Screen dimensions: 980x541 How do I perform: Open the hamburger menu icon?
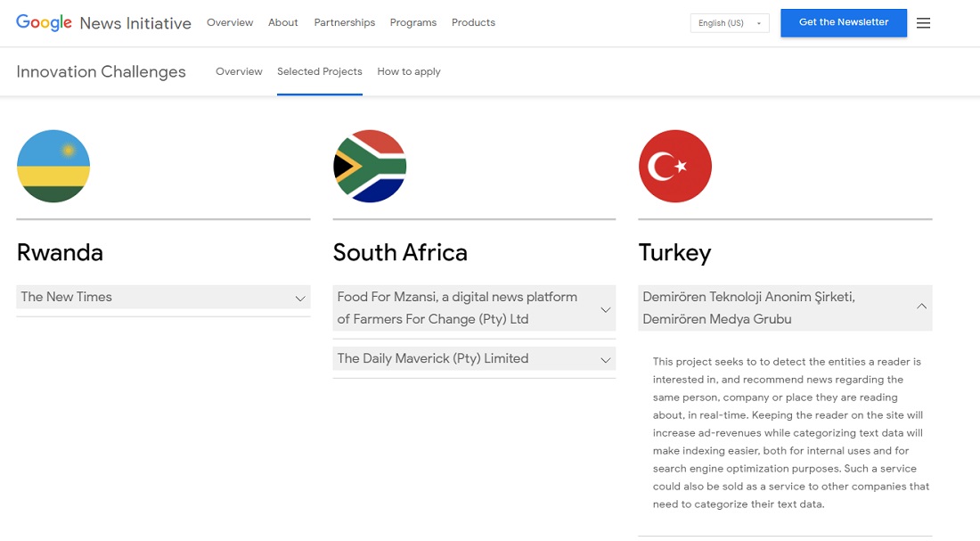(923, 23)
